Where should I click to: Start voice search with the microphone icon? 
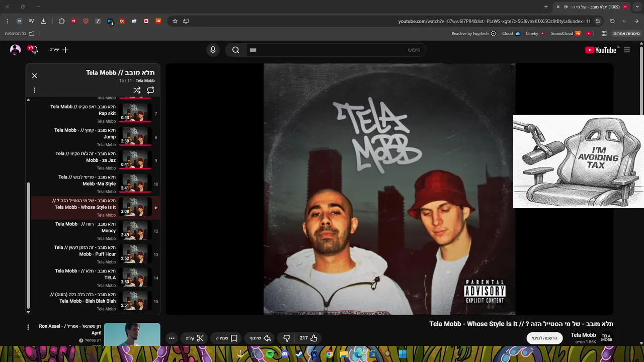pos(213,50)
